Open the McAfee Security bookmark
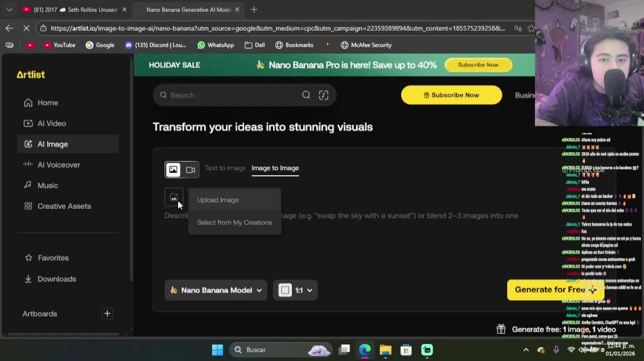Screen dimensions: 644x361 pos(366,45)
